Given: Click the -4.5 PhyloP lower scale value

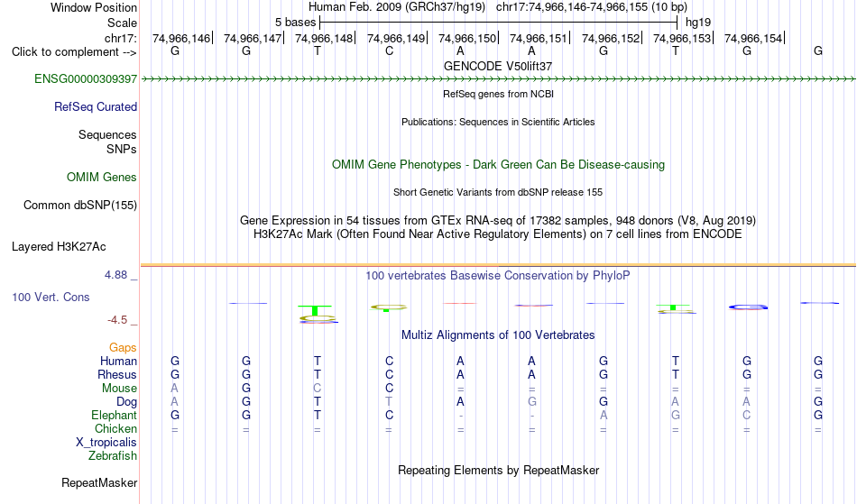Looking at the screenshot, I should tap(117, 320).
